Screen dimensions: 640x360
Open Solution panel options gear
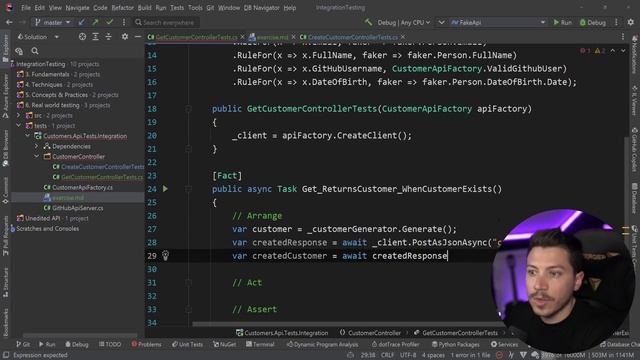(x=124, y=37)
